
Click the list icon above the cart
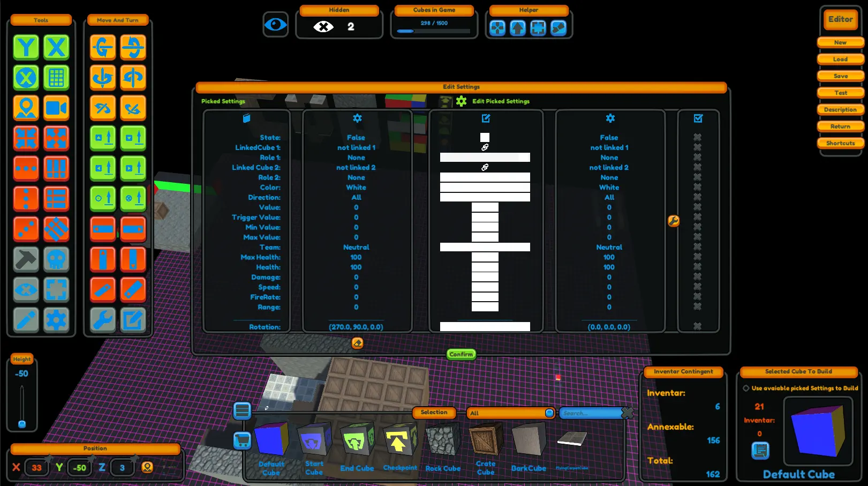click(242, 411)
